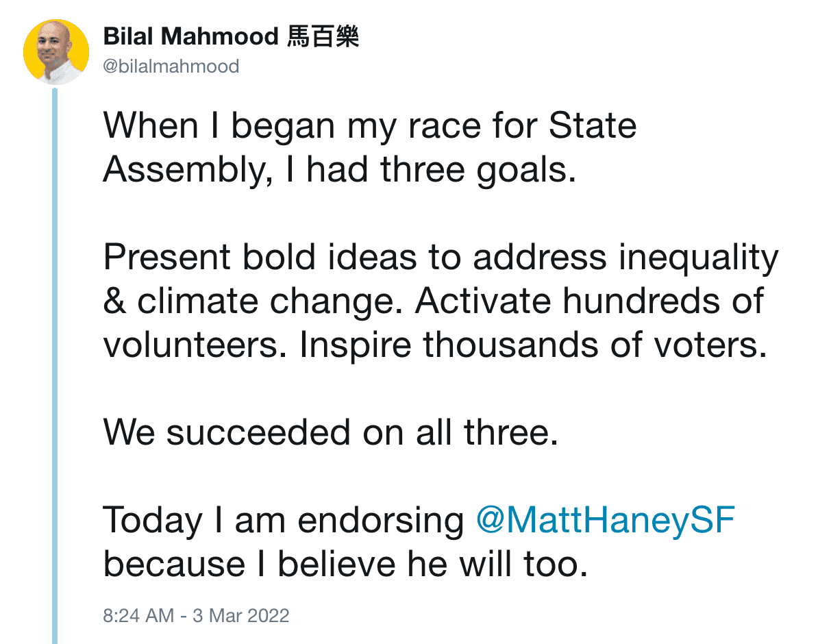This screenshot has width=818, height=644.
Task: Click the blue vertical thread line
Action: pos(55,363)
